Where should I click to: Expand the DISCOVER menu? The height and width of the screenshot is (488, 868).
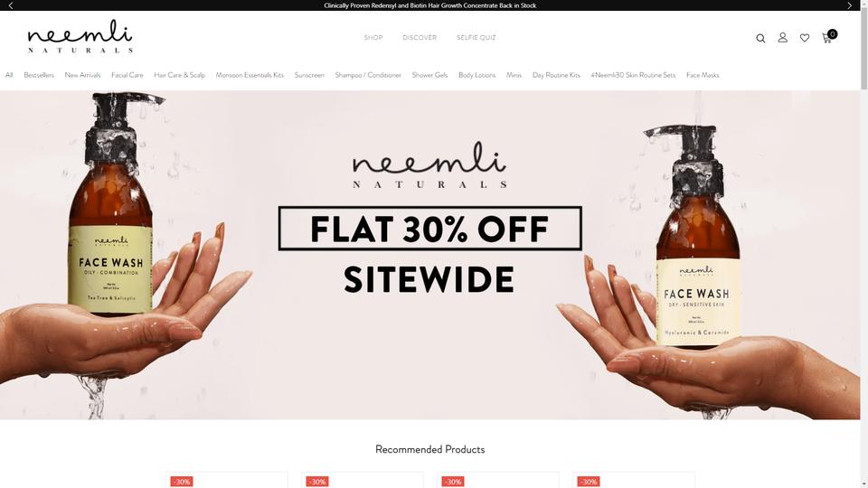(420, 38)
